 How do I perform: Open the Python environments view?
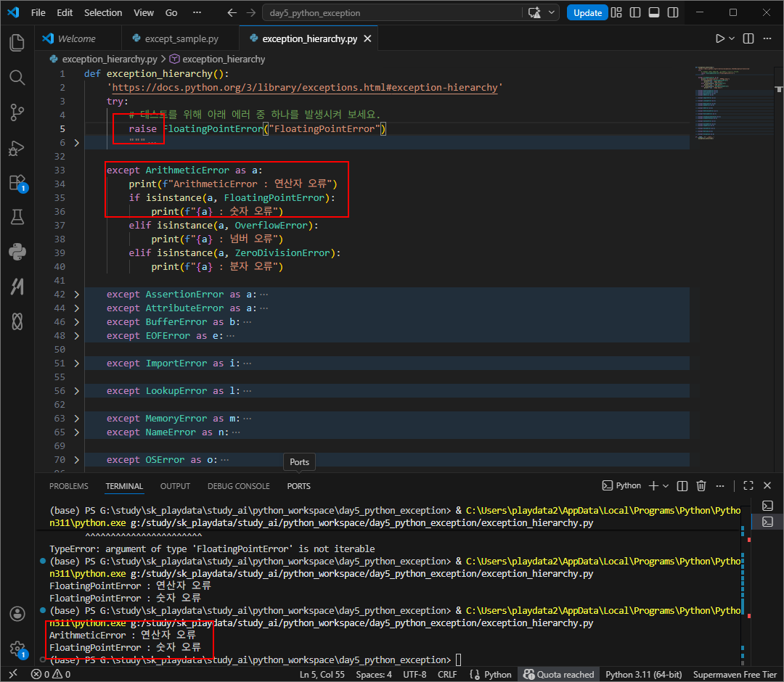(17, 252)
